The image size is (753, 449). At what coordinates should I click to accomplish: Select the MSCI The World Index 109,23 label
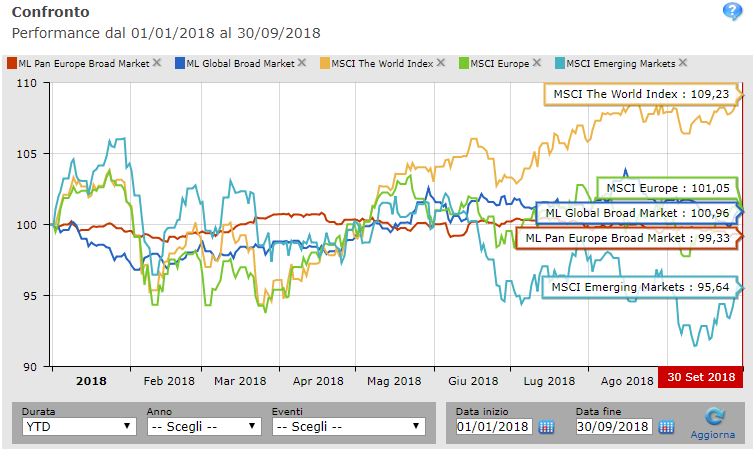click(641, 94)
